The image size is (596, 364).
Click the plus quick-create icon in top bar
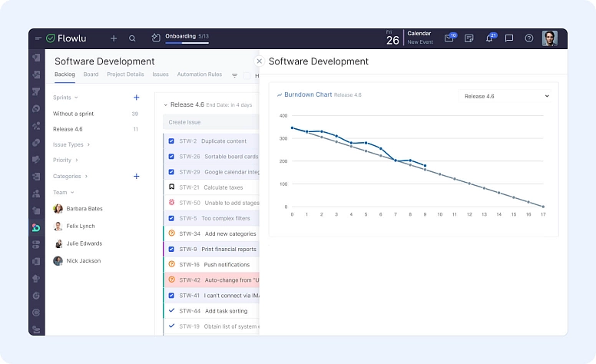114,38
